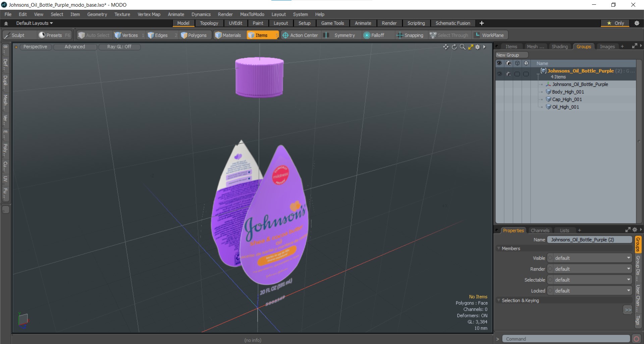This screenshot has width=644, height=344.
Task: Switch to the UVEdit layout tab
Action: pos(235,23)
